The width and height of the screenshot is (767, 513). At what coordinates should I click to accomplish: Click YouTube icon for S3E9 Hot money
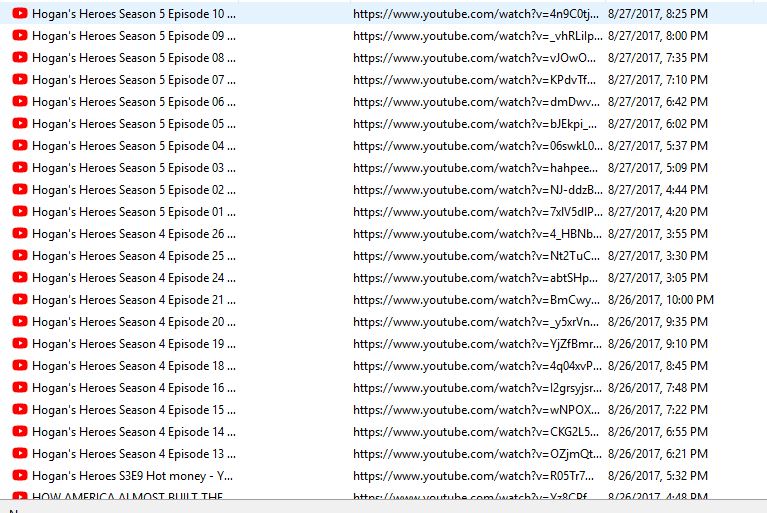(20, 475)
